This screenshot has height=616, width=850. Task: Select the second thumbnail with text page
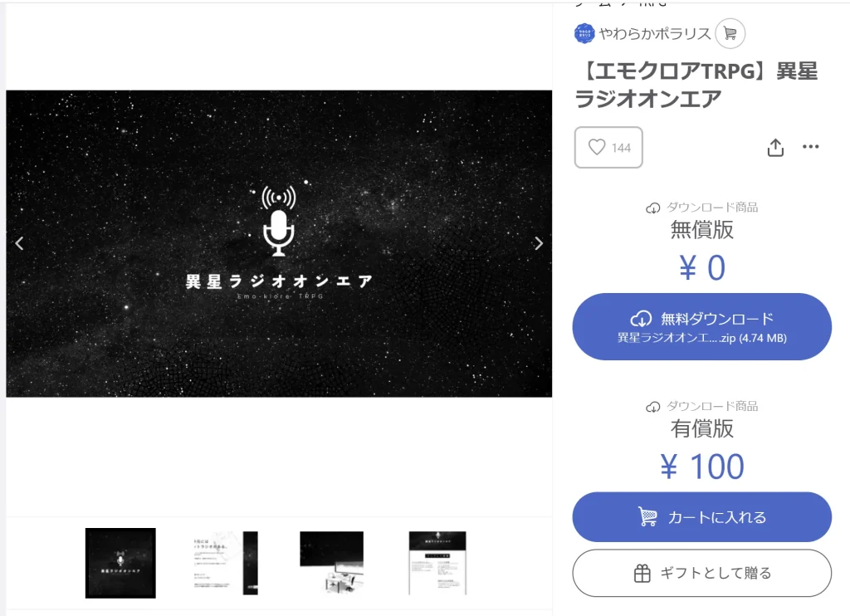[226, 563]
